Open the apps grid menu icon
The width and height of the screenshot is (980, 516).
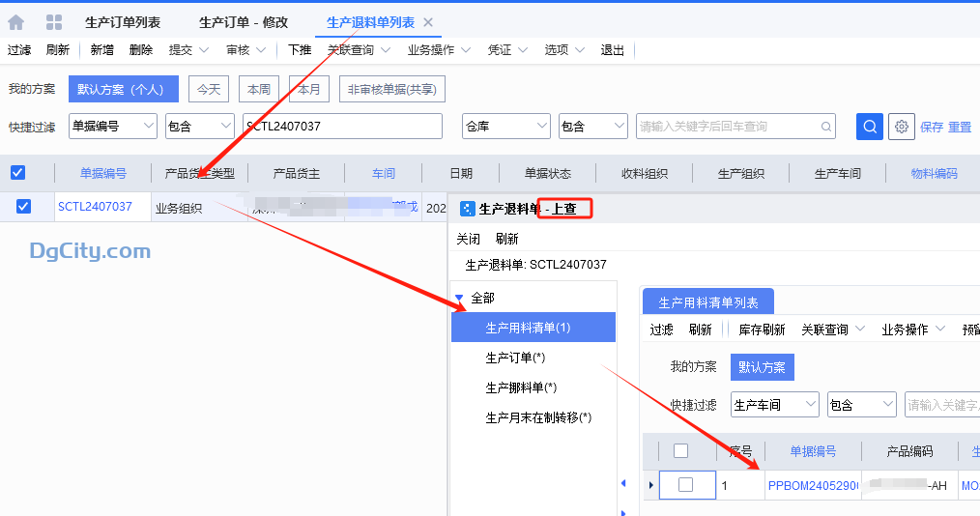click(54, 22)
